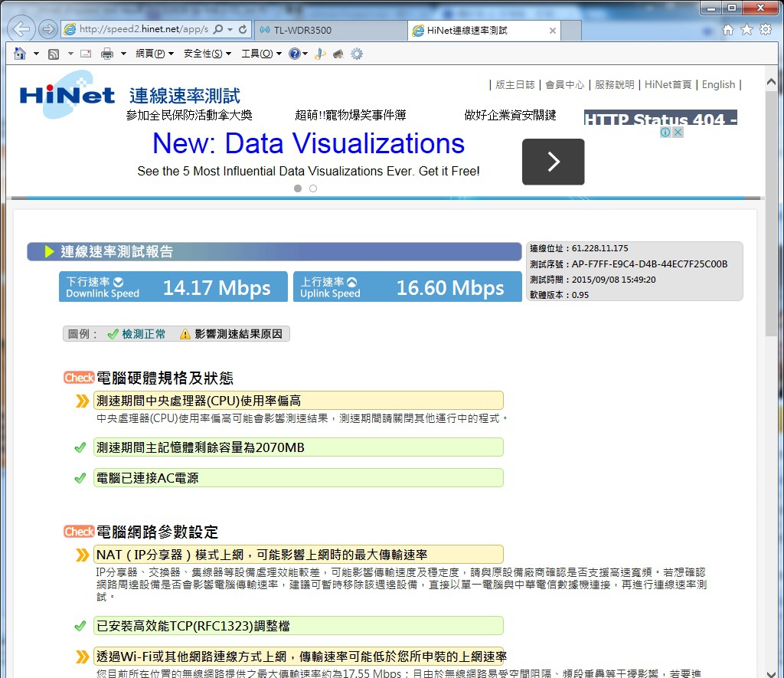Click the command bar Home icon
The image size is (784, 678).
[x=19, y=54]
